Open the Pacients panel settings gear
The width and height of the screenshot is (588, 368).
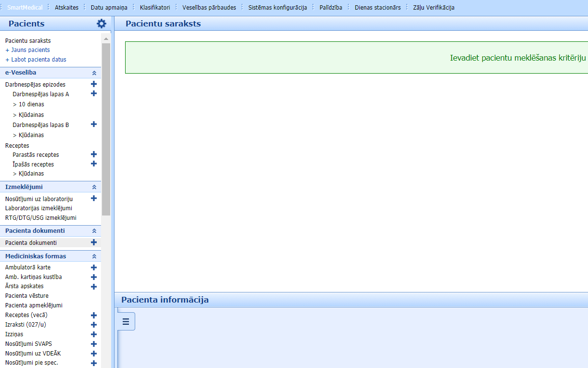coord(101,24)
